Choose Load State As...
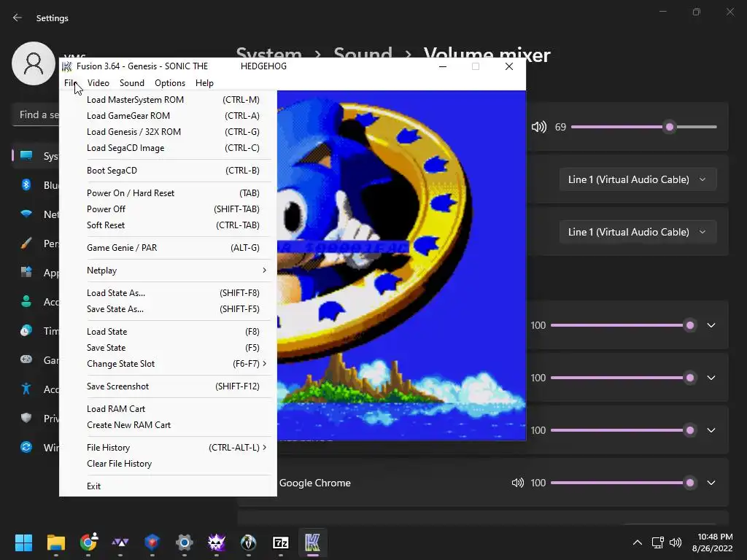The image size is (747, 560). tap(169, 293)
